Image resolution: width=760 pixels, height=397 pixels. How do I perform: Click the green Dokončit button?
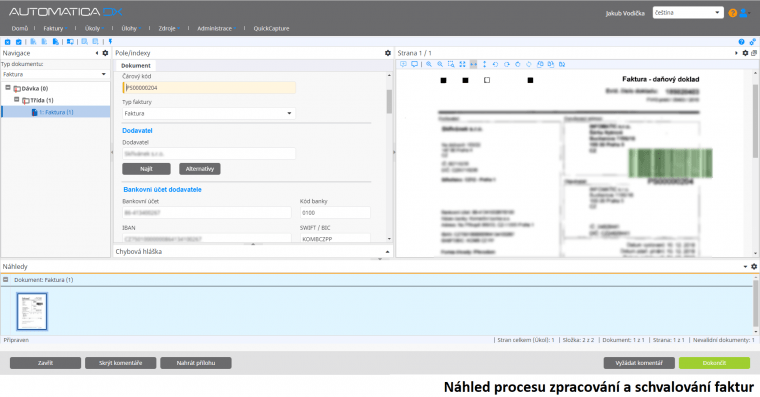[714, 363]
